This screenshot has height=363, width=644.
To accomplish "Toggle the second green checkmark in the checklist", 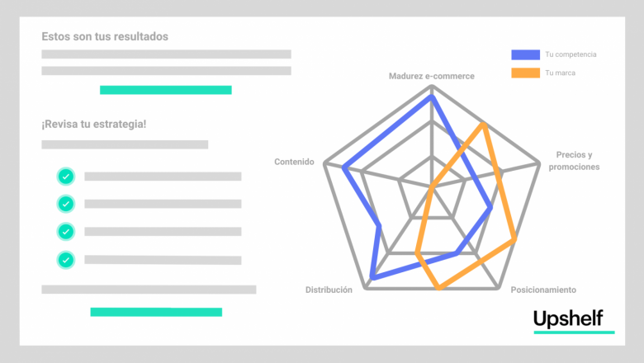I will pyautogui.click(x=66, y=203).
